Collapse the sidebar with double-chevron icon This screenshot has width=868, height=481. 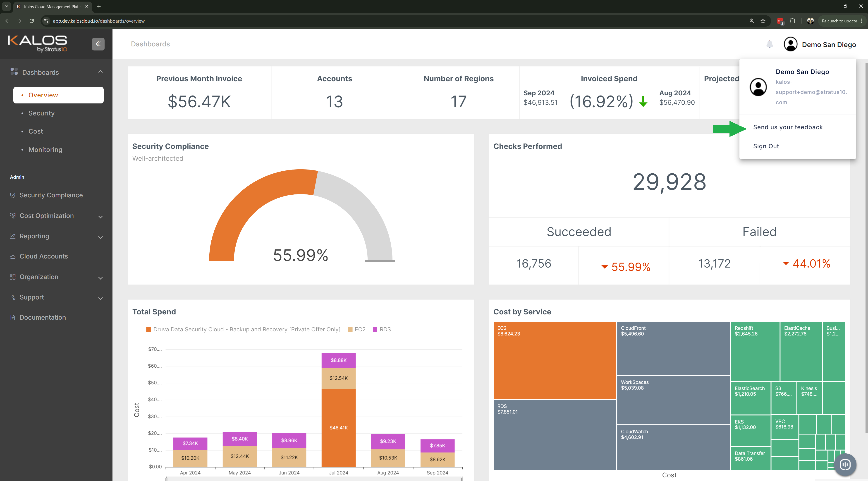[x=98, y=44]
